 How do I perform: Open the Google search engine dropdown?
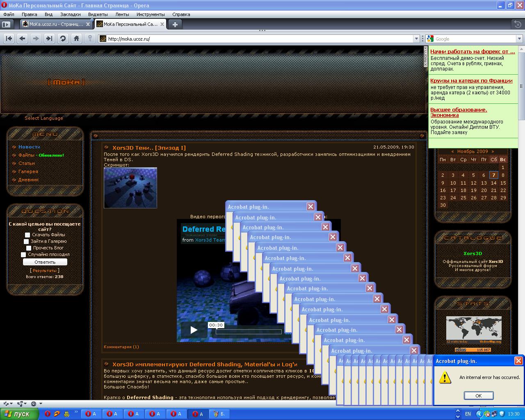[x=519, y=39]
